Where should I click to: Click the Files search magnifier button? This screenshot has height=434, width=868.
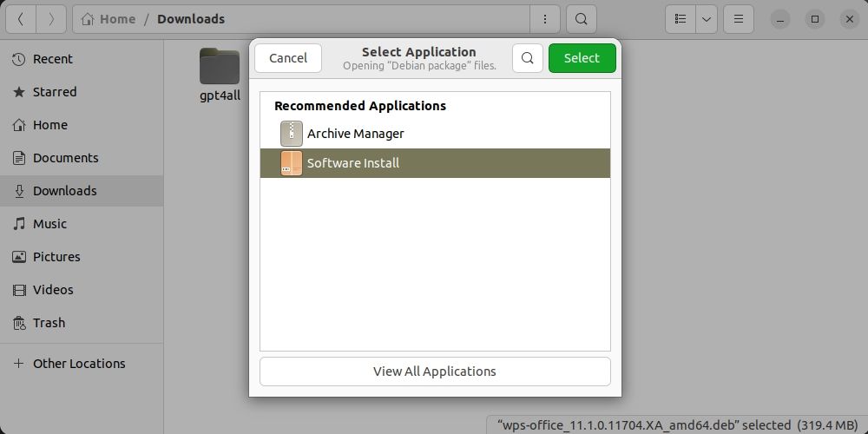pos(581,18)
